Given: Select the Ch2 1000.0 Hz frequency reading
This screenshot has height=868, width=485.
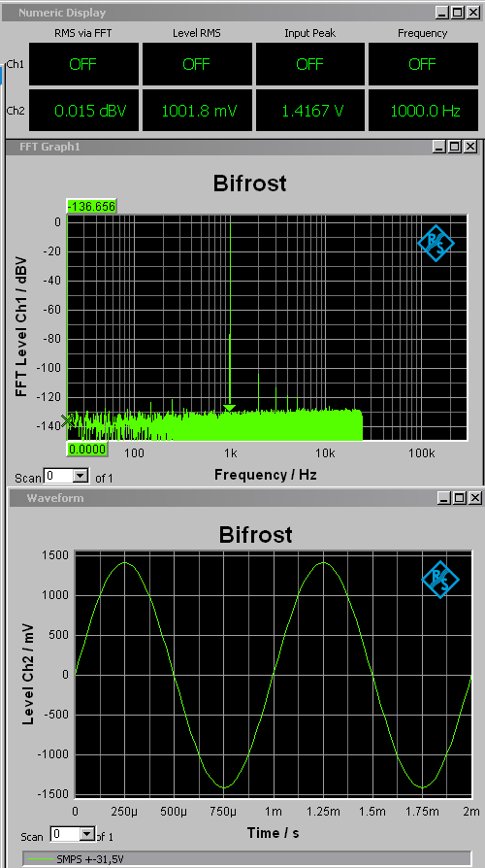Looking at the screenshot, I should coord(423,111).
